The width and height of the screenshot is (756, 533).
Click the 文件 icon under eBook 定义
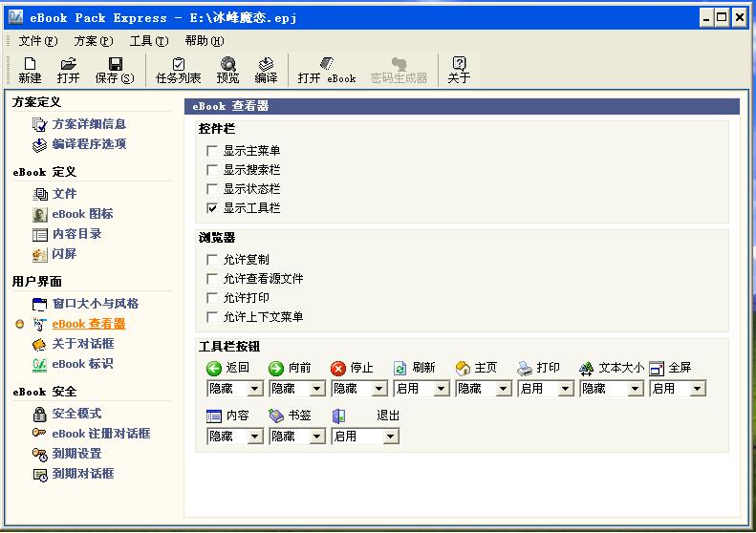39,194
